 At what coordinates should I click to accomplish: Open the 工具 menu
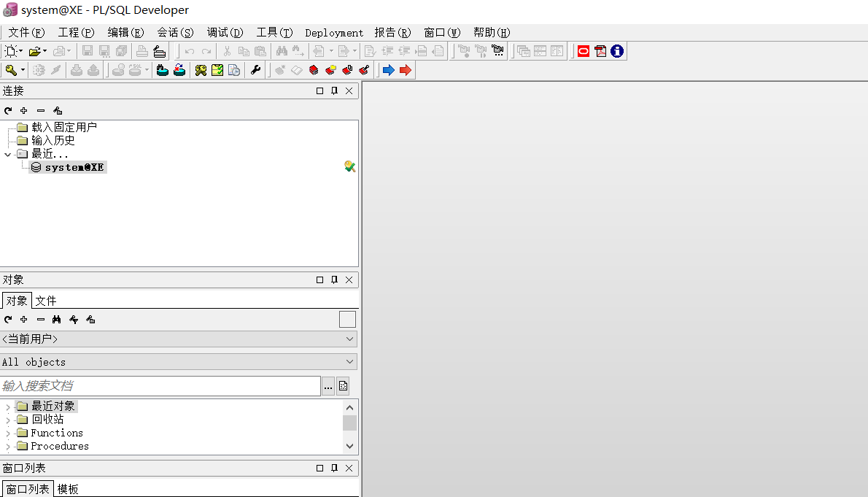tap(274, 32)
